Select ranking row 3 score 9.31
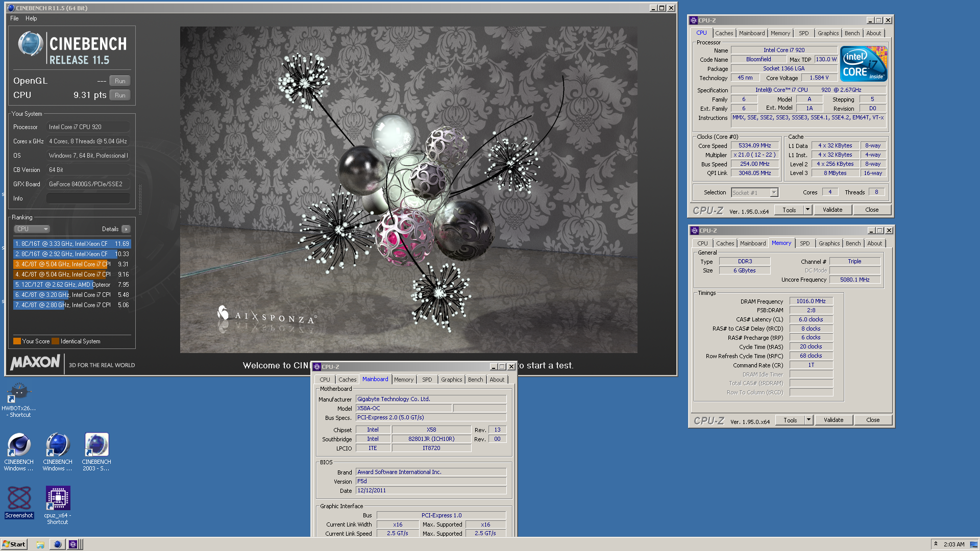Image resolution: width=980 pixels, height=551 pixels. tap(72, 264)
